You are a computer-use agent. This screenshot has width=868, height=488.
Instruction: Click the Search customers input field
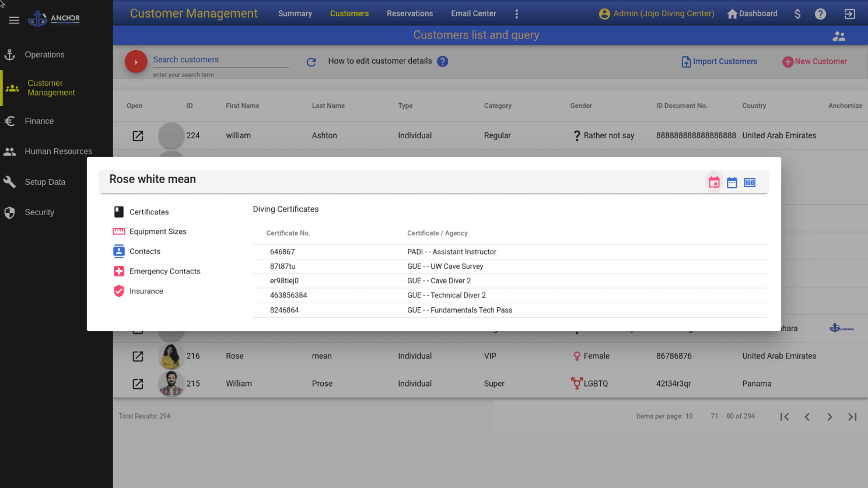(220, 59)
